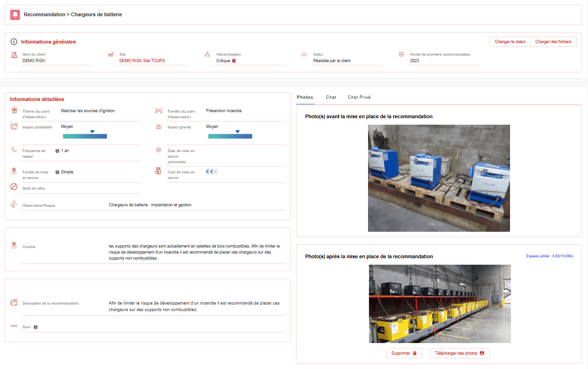Image resolution: width=588 pixels, height=369 pixels.
Task: Click the Suivi three-circles icon
Action: click(14, 326)
